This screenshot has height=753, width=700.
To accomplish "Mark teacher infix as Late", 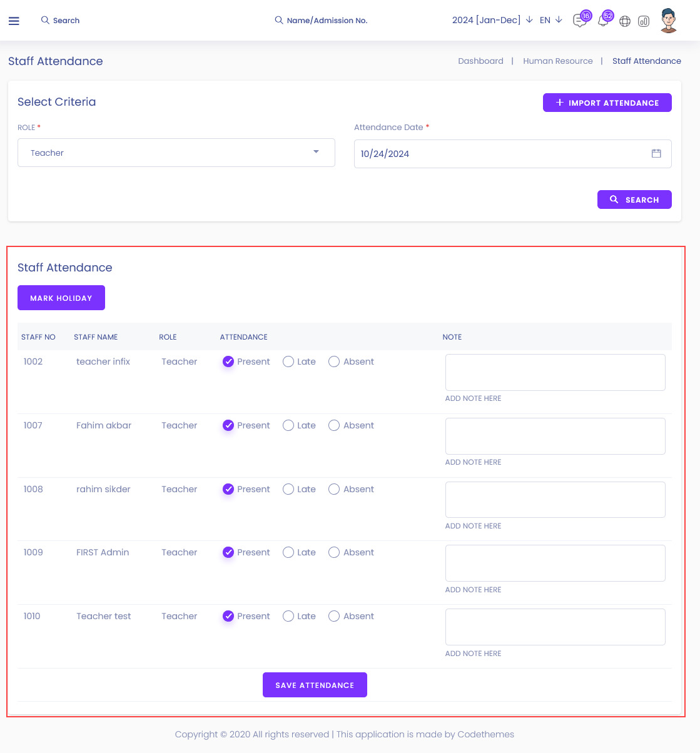I will point(288,361).
